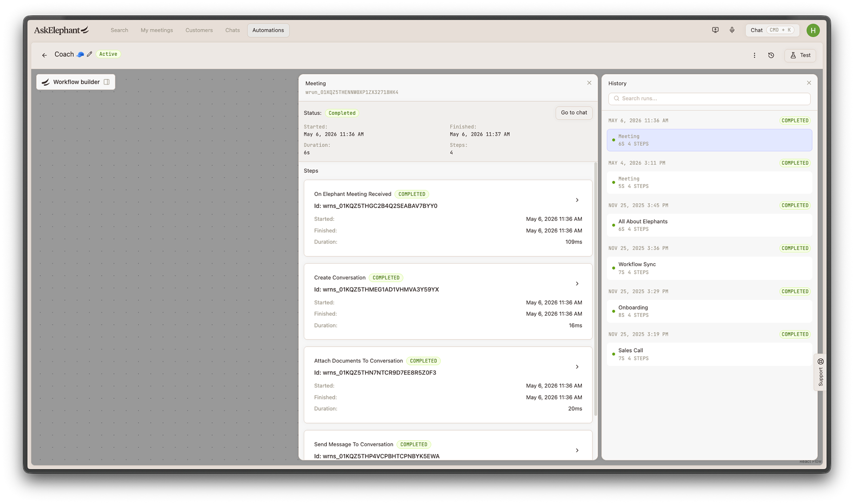Click the 109ms duration value
This screenshot has height=504, width=854.
pos(574,242)
